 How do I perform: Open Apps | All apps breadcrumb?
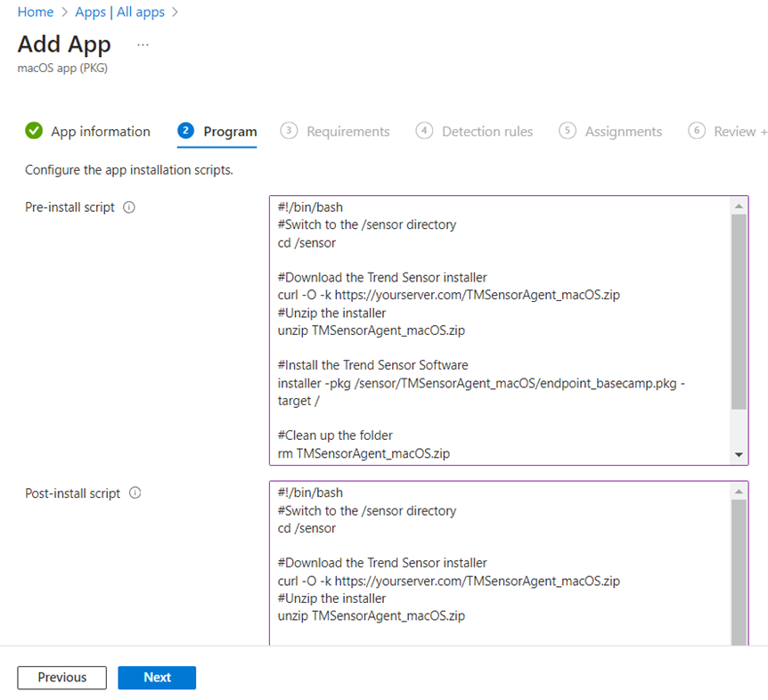click(x=120, y=12)
